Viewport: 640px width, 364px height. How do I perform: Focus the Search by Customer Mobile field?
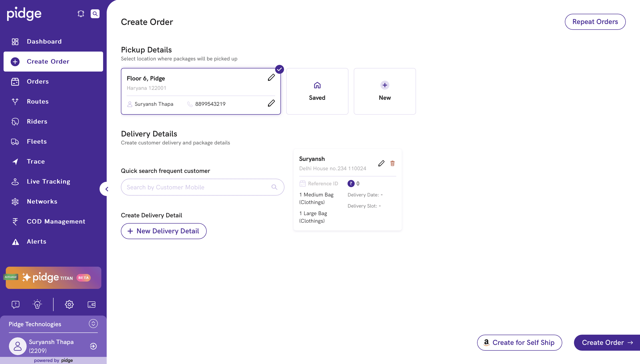(198, 187)
